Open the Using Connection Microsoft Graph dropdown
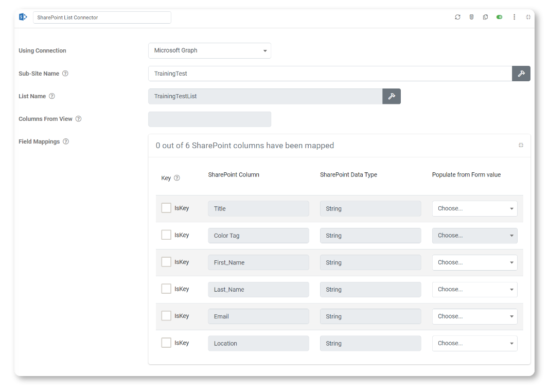 coord(209,51)
